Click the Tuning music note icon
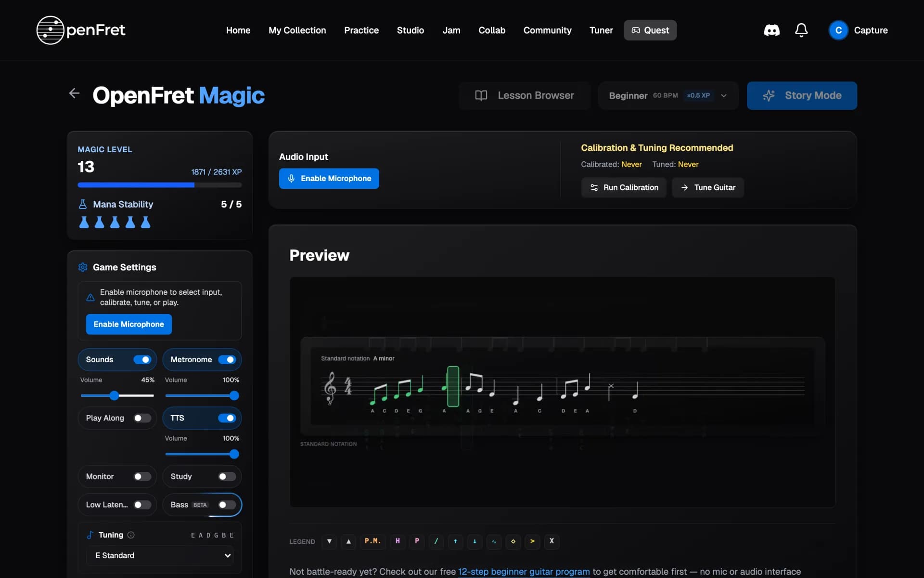 tap(90, 535)
